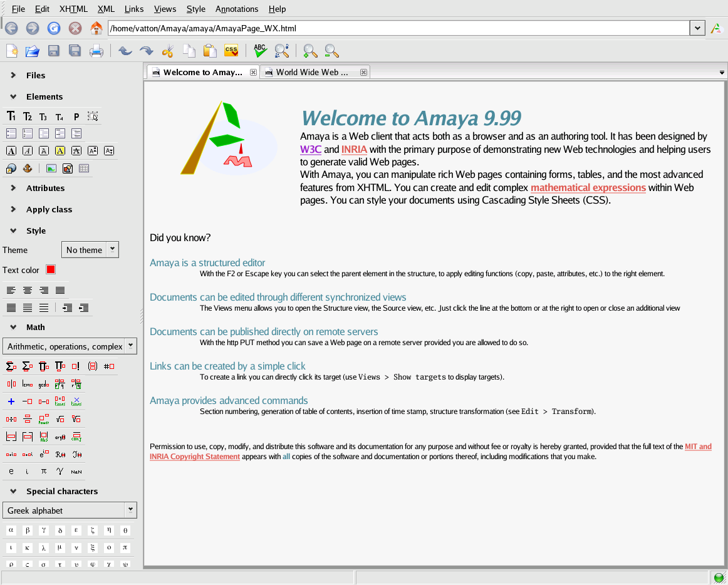Click the zoom in magnifier icon
The image size is (728, 585).
[310, 50]
